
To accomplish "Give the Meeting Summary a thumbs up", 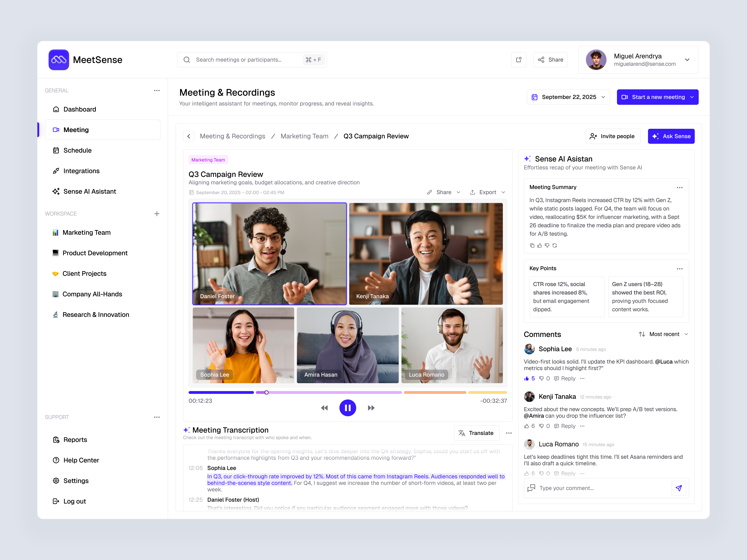I will coord(540,245).
